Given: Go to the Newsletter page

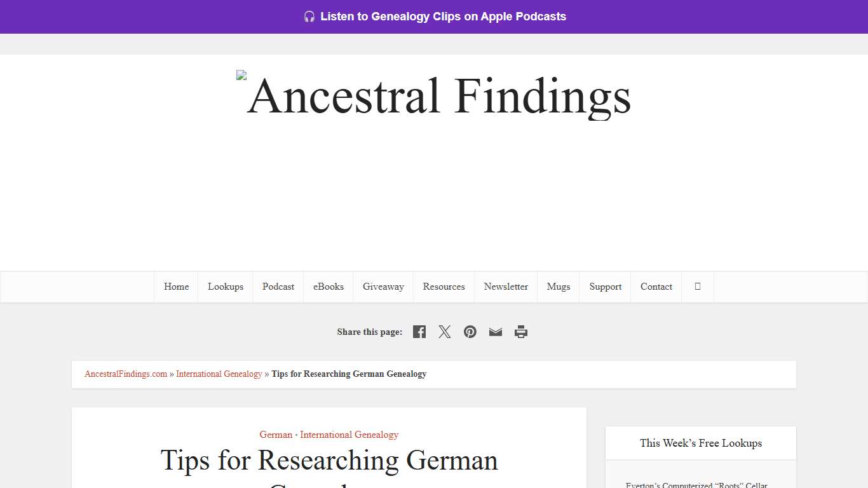Looking at the screenshot, I should 506,287.
